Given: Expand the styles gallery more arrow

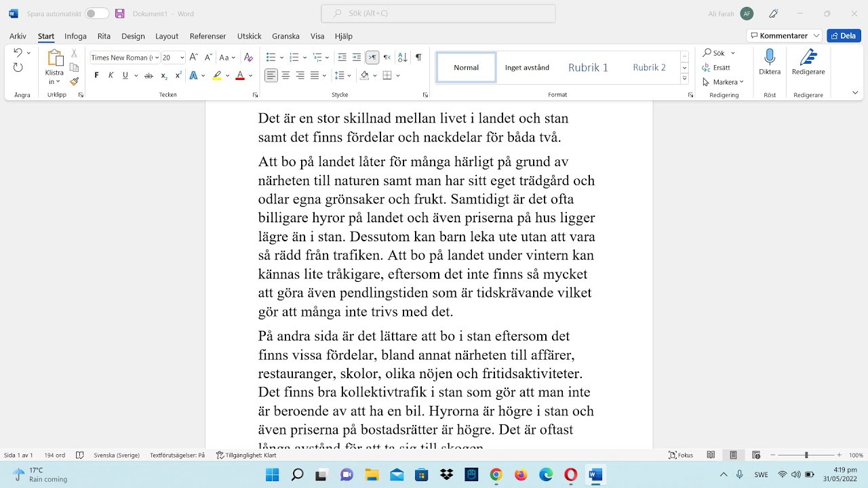Looking at the screenshot, I should pyautogui.click(x=685, y=79).
